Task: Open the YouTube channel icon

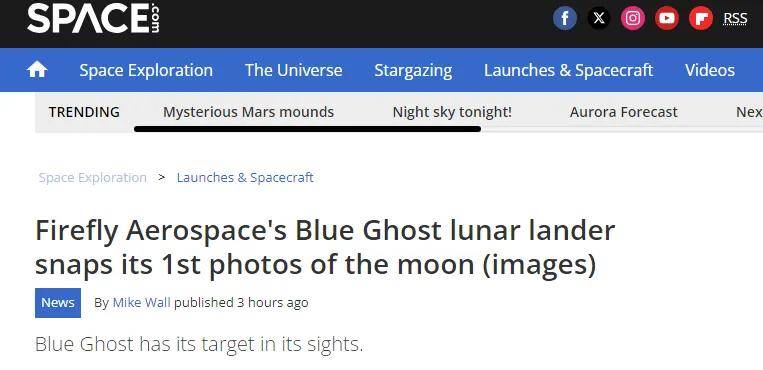Action: click(x=667, y=18)
